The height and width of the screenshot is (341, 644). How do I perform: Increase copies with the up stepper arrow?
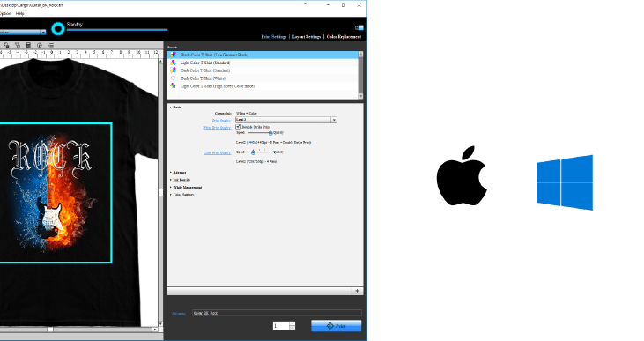(x=292, y=323)
